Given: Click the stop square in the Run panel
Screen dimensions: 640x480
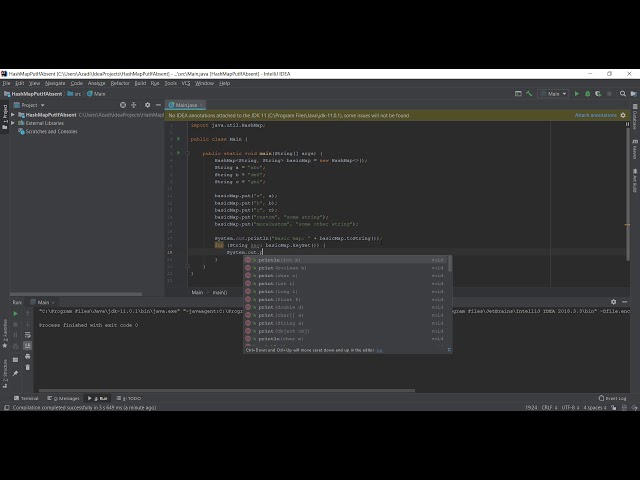Looking at the screenshot, I should (16, 324).
